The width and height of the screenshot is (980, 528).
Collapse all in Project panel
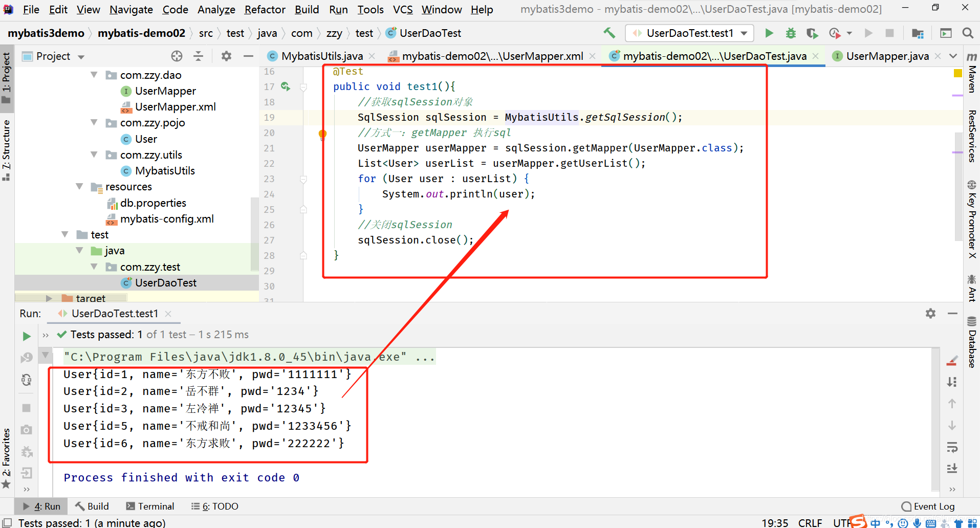click(199, 56)
